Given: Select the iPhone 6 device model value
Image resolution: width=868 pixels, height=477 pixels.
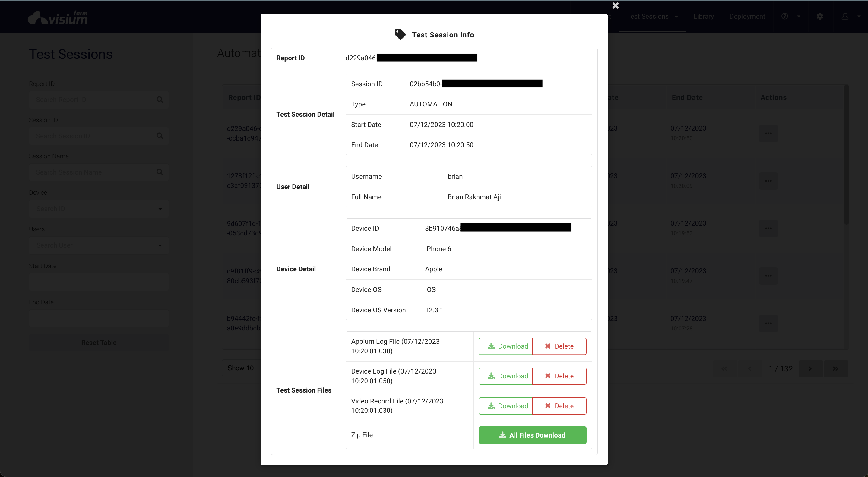Looking at the screenshot, I should tap(438, 249).
